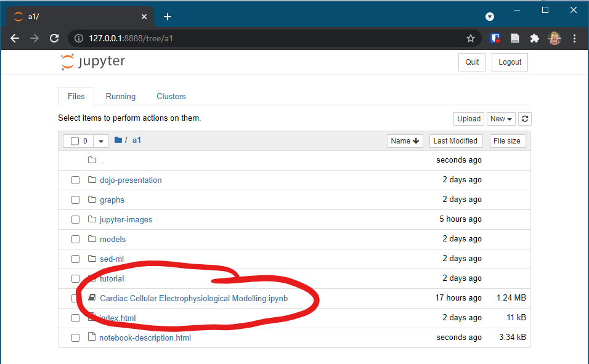Select the notebook-description.html checkbox
Viewport: 589px width, 364px height.
point(75,338)
